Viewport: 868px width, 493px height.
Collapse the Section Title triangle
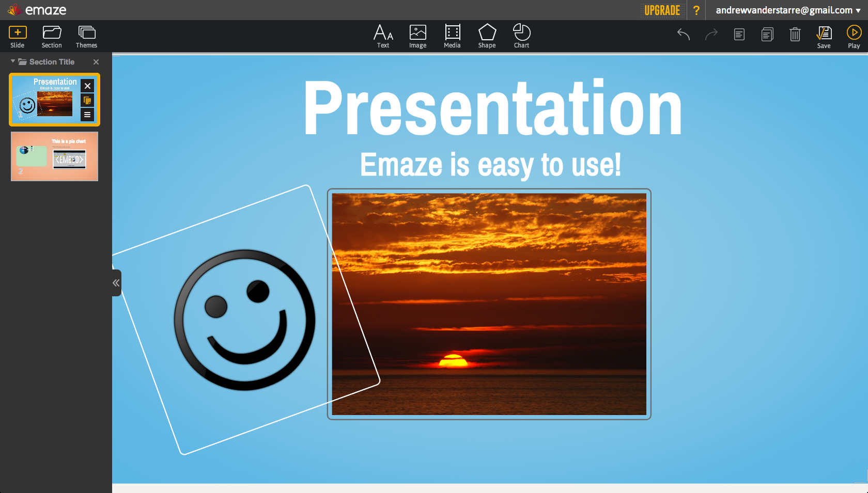tap(13, 61)
